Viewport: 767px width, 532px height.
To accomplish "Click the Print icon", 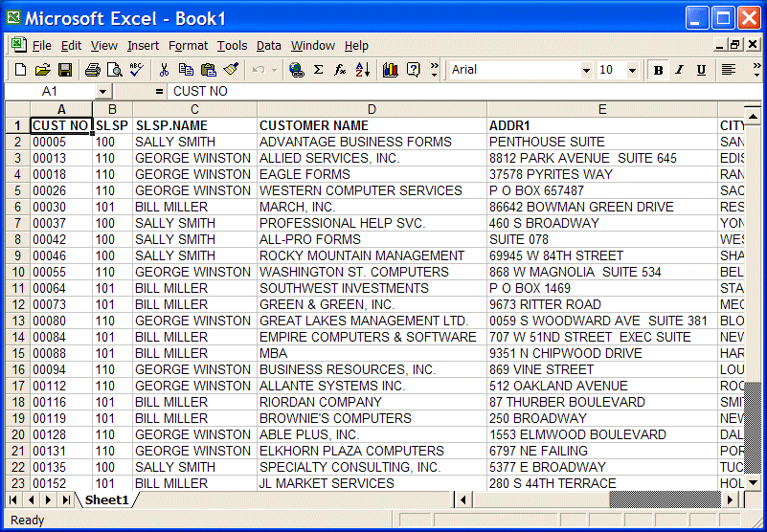I will pyautogui.click(x=93, y=70).
